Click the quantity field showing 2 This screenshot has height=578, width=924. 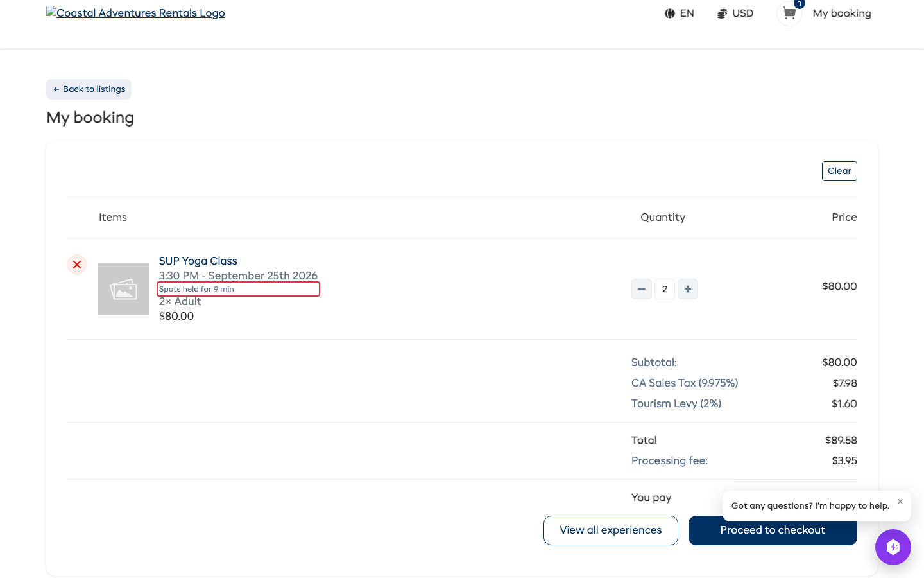[x=665, y=289]
